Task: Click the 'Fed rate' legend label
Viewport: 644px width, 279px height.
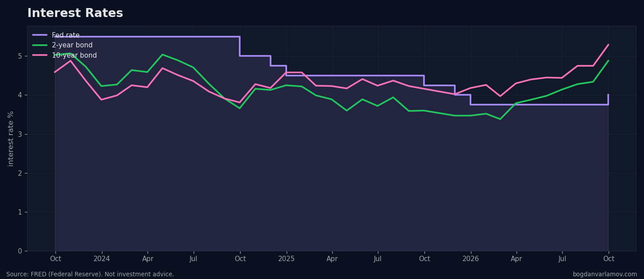Action: (66, 35)
